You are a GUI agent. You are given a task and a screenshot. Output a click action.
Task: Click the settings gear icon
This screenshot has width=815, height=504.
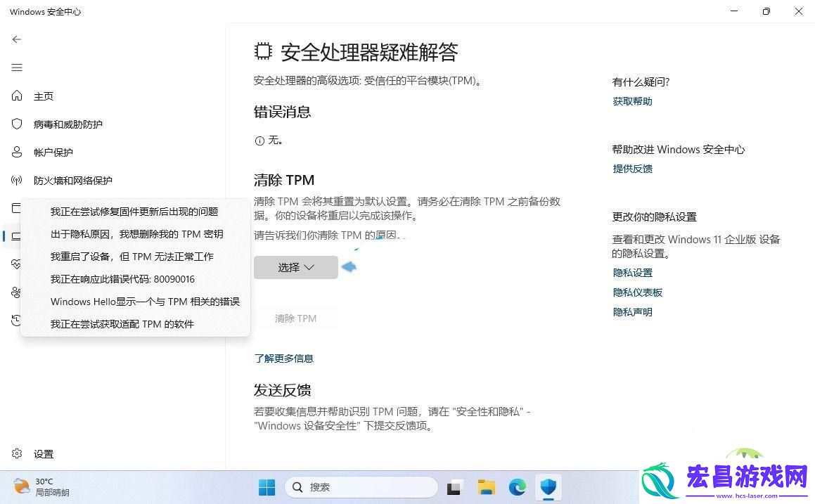click(17, 453)
